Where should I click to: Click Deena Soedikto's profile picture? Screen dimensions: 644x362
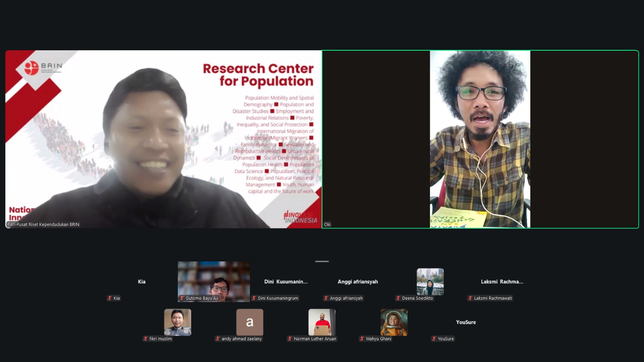(430, 282)
